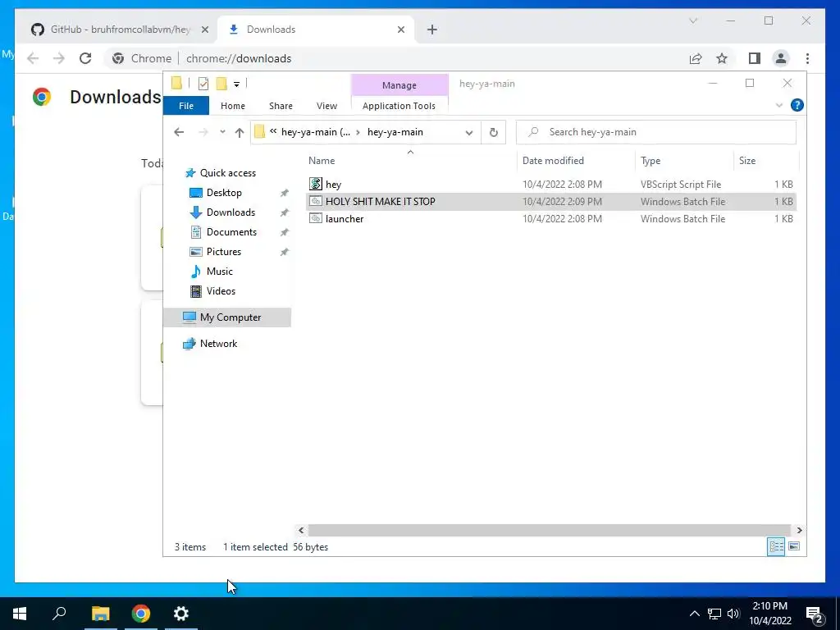The width and height of the screenshot is (840, 630).
Task: Click New folder quick access toolbar icon
Action: 221,84
